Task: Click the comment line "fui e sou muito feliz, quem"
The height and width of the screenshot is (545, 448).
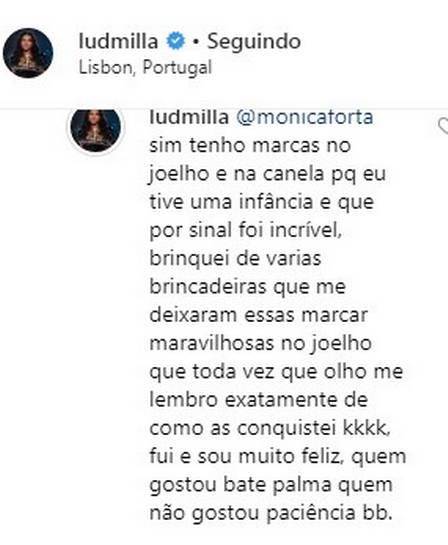Action: (x=278, y=456)
